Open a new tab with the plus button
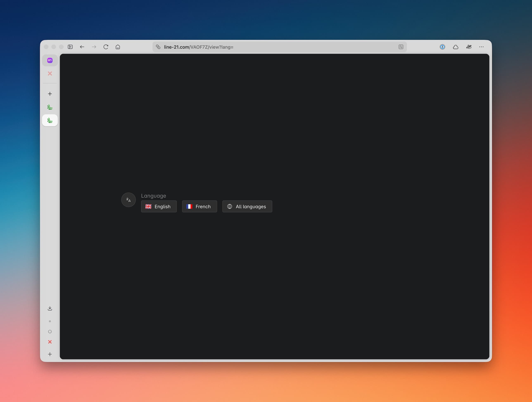532x402 pixels. click(x=50, y=94)
